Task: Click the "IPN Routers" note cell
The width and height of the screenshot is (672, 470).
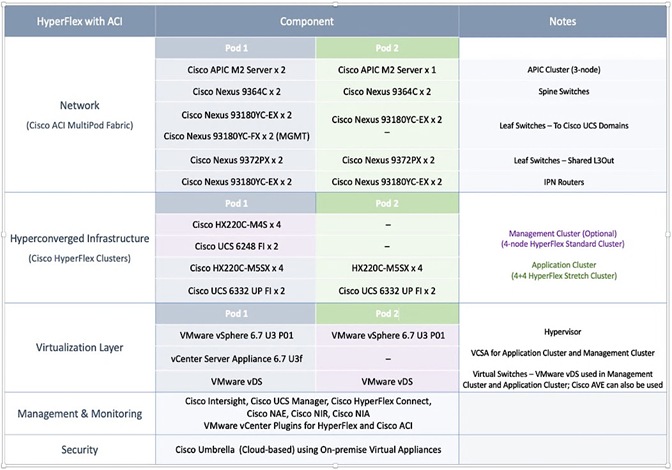Action: (x=561, y=181)
